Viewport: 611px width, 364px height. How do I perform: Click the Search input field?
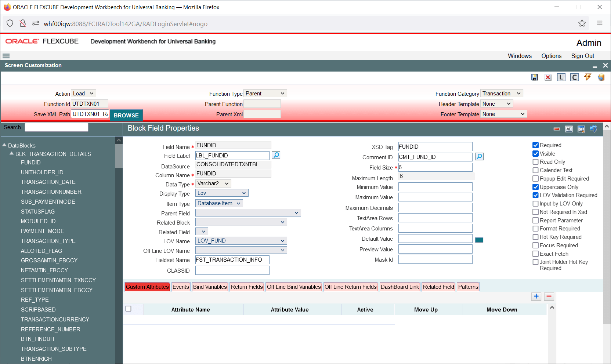click(57, 127)
